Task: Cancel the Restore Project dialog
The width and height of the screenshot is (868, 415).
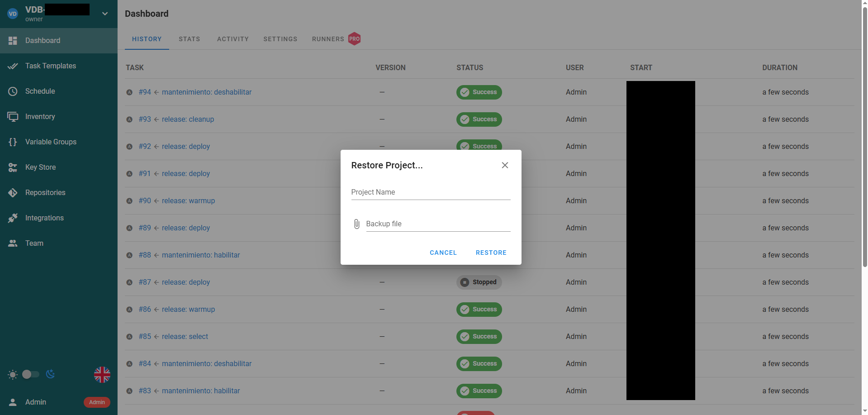Action: click(443, 253)
